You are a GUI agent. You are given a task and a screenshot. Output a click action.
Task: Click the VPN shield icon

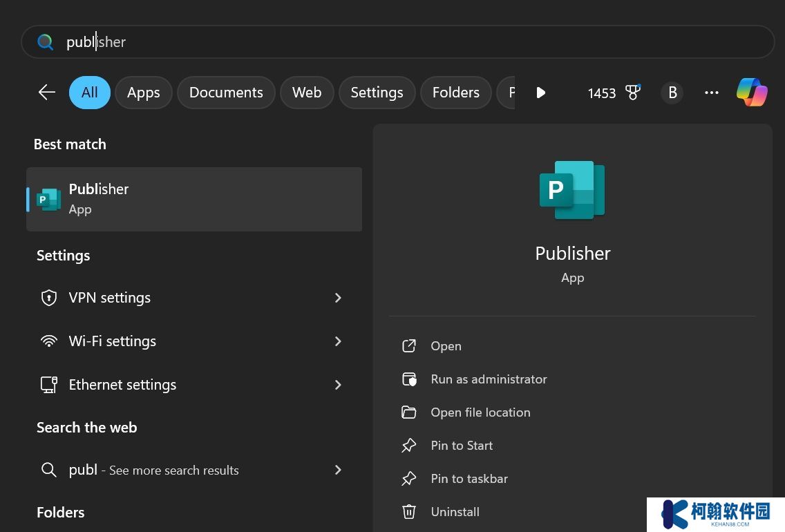[48, 298]
